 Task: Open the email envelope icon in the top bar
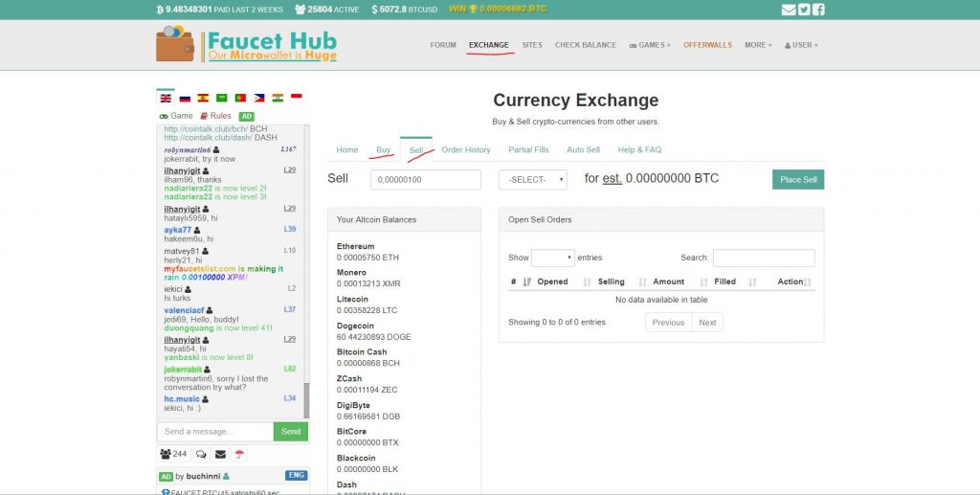789,10
